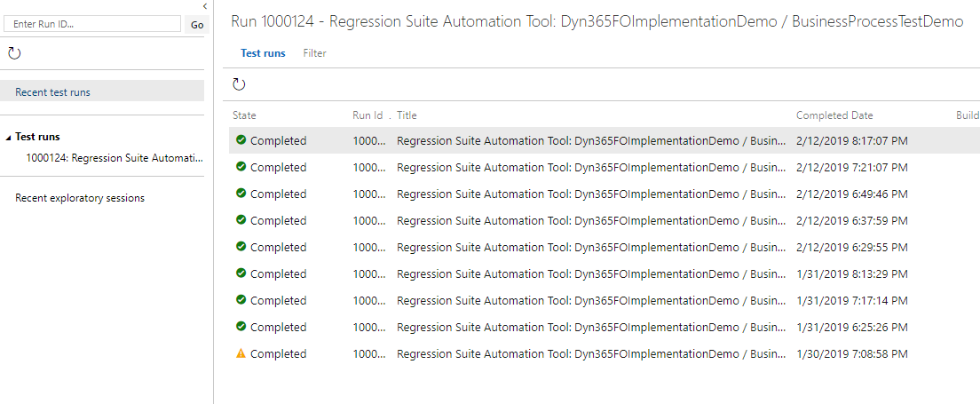Click green check icon of 7:21:07 PM run

pyautogui.click(x=241, y=167)
